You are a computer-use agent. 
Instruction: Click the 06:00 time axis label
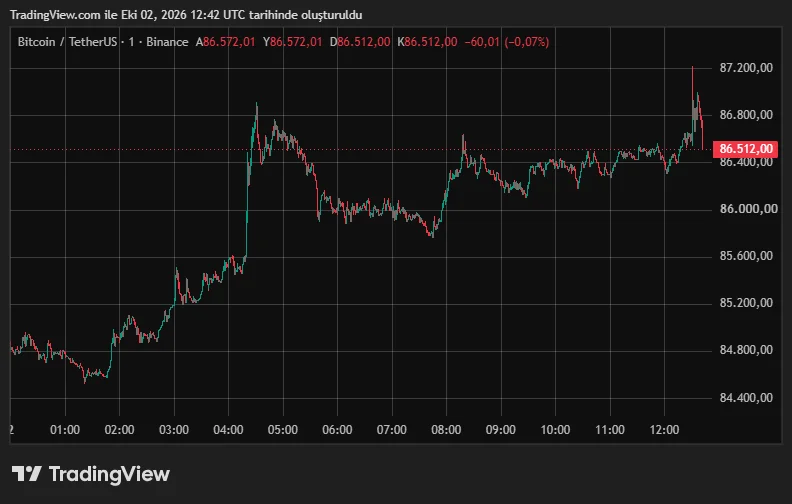point(337,430)
